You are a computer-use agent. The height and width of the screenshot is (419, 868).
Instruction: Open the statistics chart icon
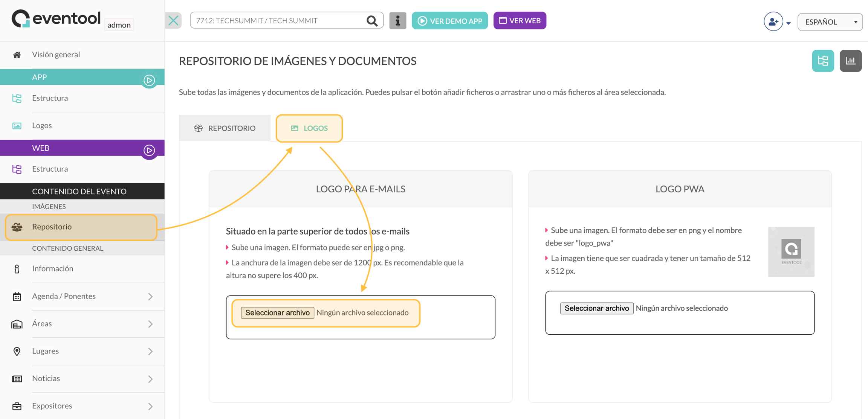850,61
